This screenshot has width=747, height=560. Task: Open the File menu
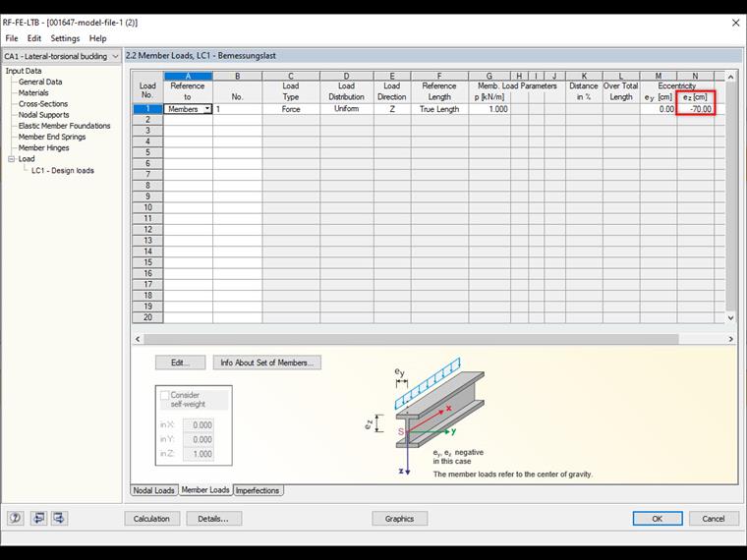[12, 38]
